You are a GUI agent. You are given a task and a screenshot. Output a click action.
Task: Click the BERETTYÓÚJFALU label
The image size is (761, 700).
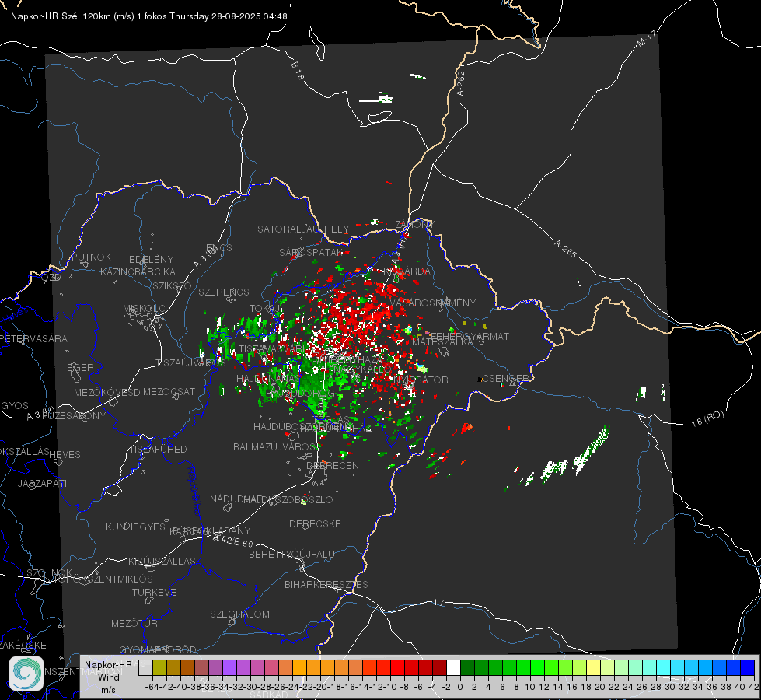(x=291, y=555)
